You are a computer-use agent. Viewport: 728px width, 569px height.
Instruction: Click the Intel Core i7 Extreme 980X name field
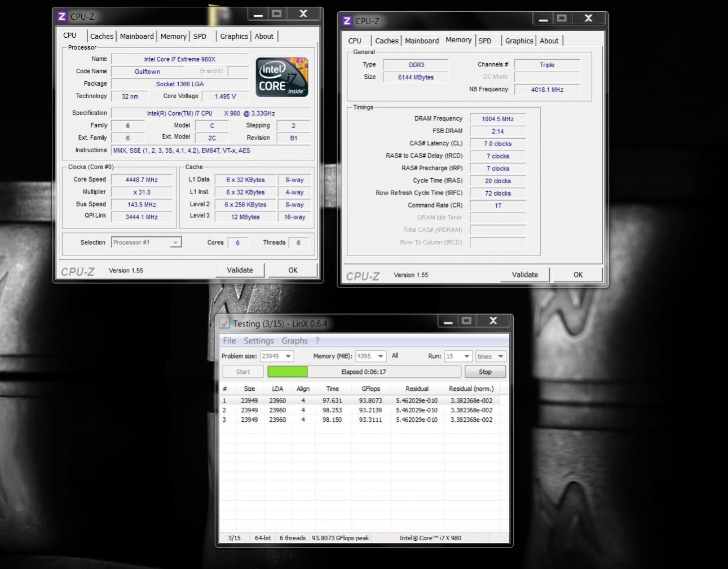(180, 59)
